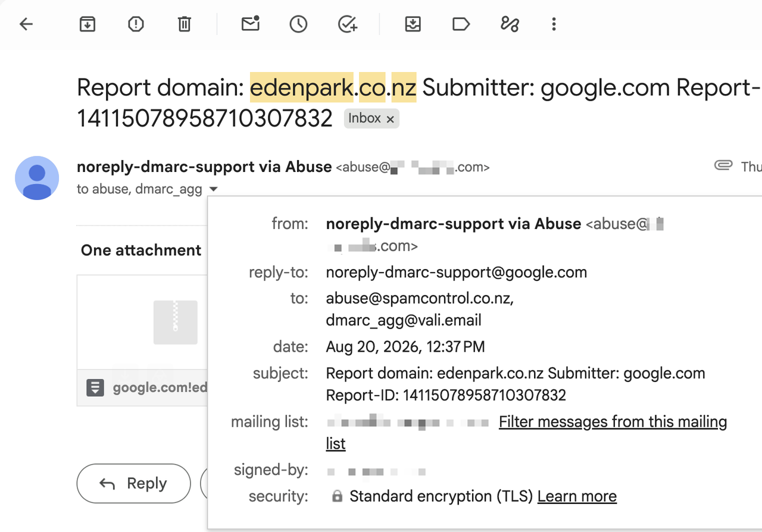The width and height of the screenshot is (762, 532).
Task: Move this email to another folder
Action: (x=413, y=24)
